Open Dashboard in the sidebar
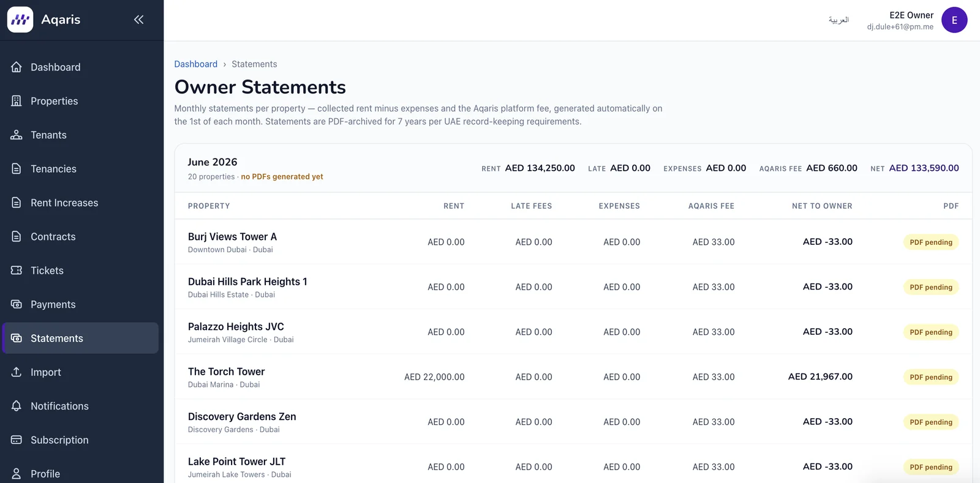The height and width of the screenshot is (483, 980). click(x=80, y=67)
